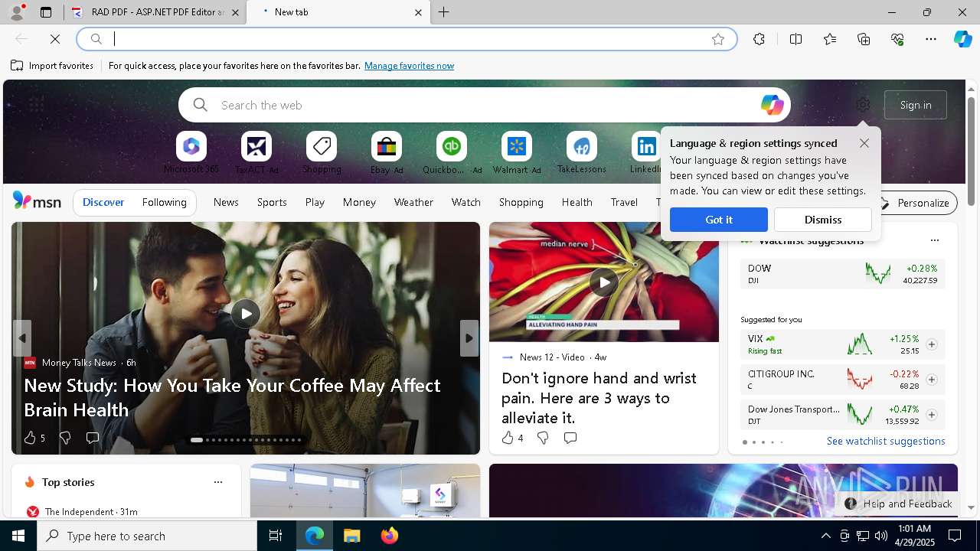This screenshot has width=980, height=551.
Task: Open Browser essentials heart icon
Action: point(897,39)
